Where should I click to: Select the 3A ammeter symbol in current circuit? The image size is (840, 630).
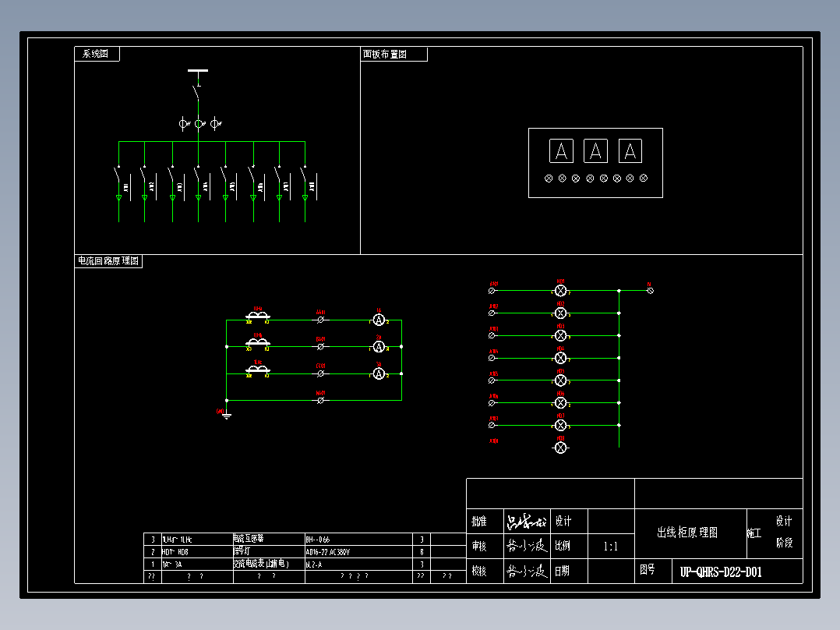tap(379, 373)
